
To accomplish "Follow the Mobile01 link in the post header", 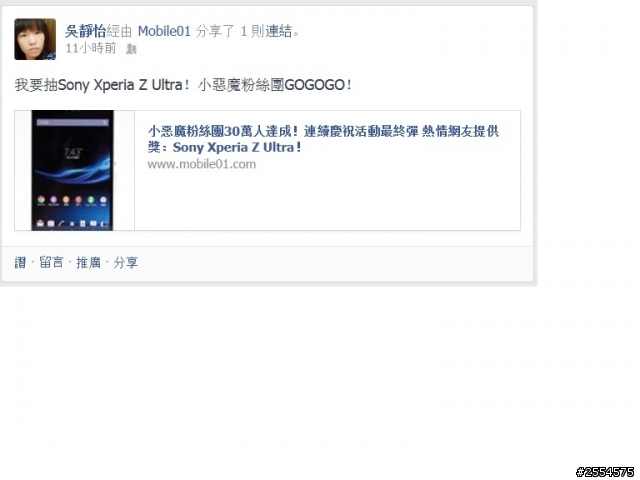I will coord(164,31).
